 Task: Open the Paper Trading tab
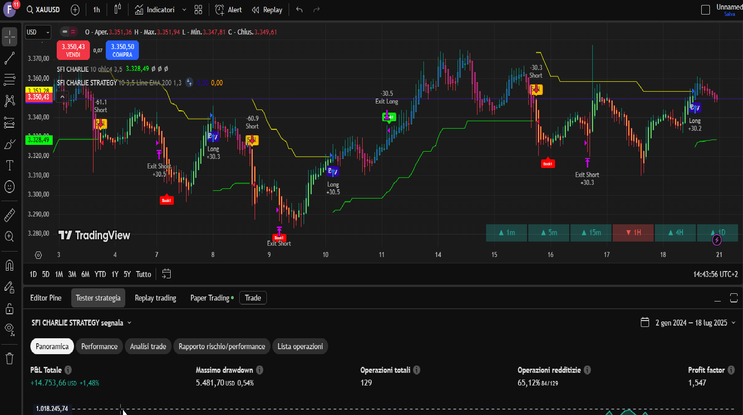tap(212, 298)
